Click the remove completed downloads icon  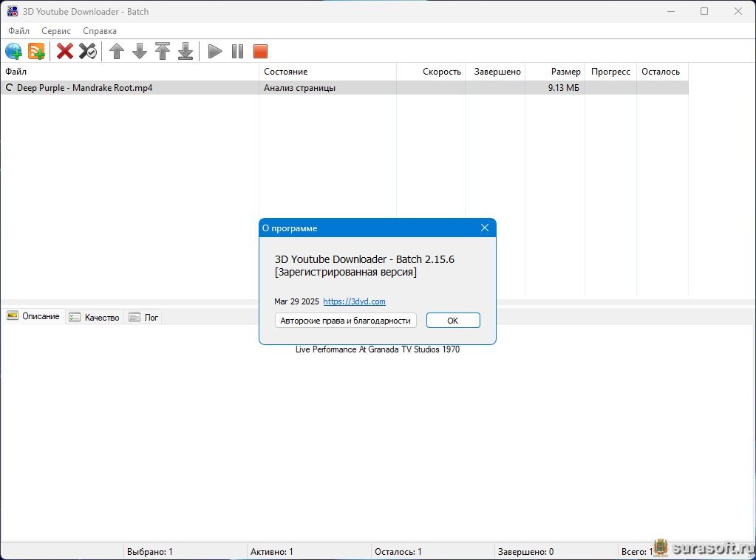(x=88, y=51)
